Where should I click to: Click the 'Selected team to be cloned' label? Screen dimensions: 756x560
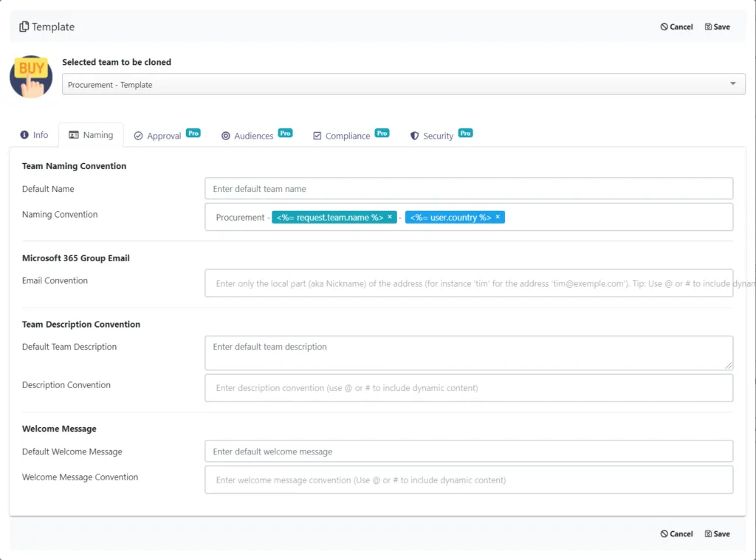coord(117,62)
